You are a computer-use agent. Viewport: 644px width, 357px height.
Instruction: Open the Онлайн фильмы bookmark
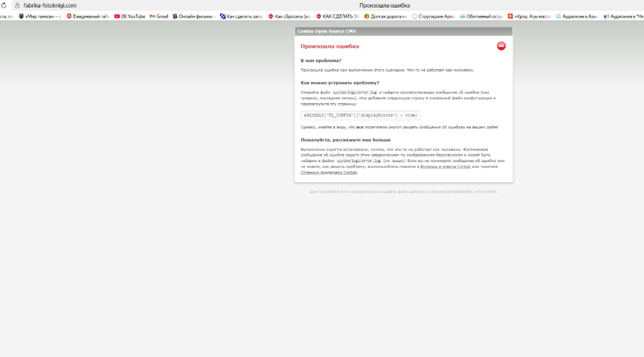[194, 16]
